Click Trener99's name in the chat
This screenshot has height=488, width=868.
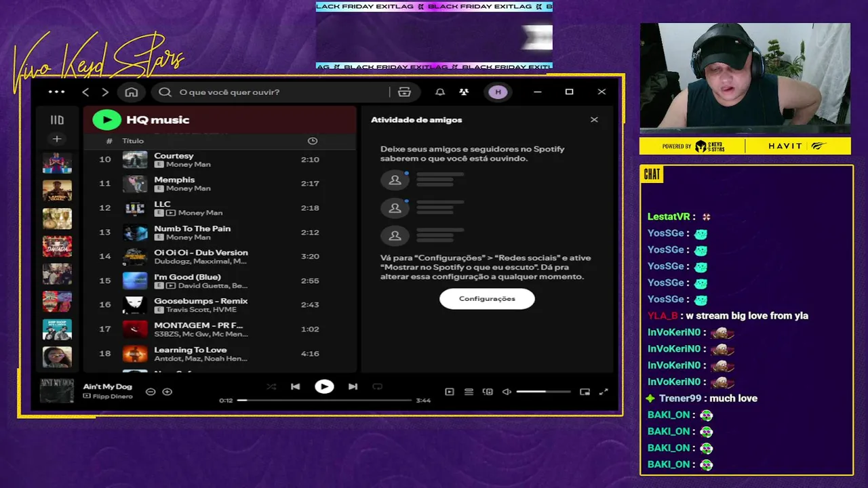[x=680, y=399]
